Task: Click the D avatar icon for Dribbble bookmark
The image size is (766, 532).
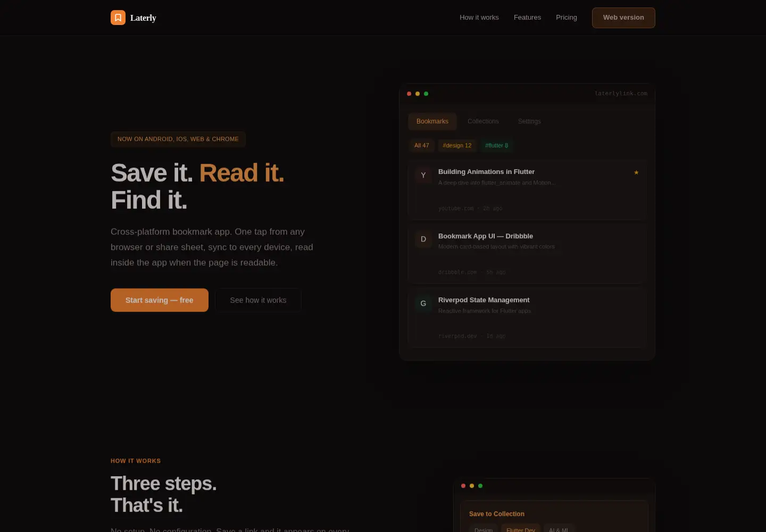Action: pyautogui.click(x=423, y=239)
